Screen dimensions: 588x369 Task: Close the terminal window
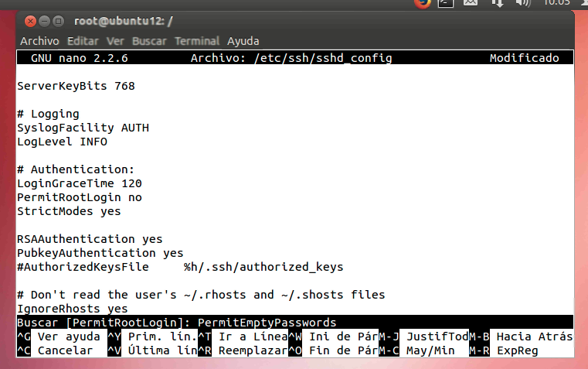(29, 21)
